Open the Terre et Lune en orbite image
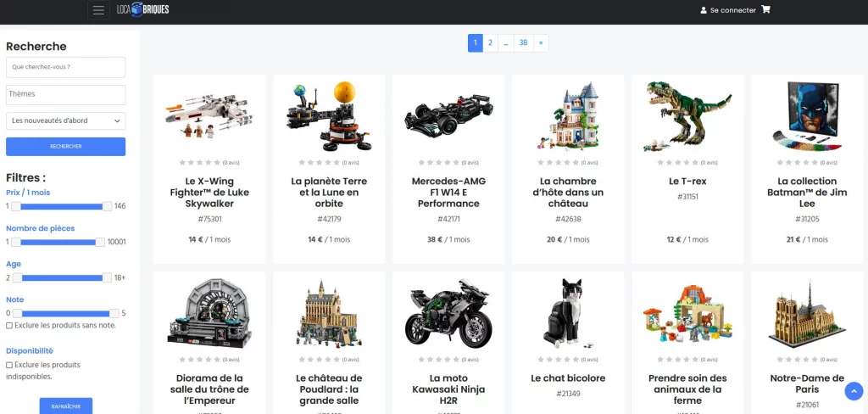 click(329, 116)
